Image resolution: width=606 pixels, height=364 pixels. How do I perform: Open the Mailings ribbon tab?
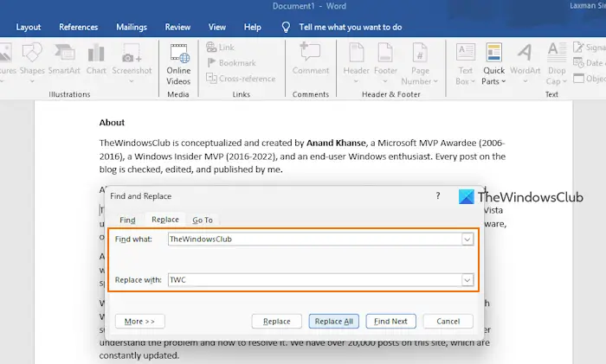click(x=132, y=27)
